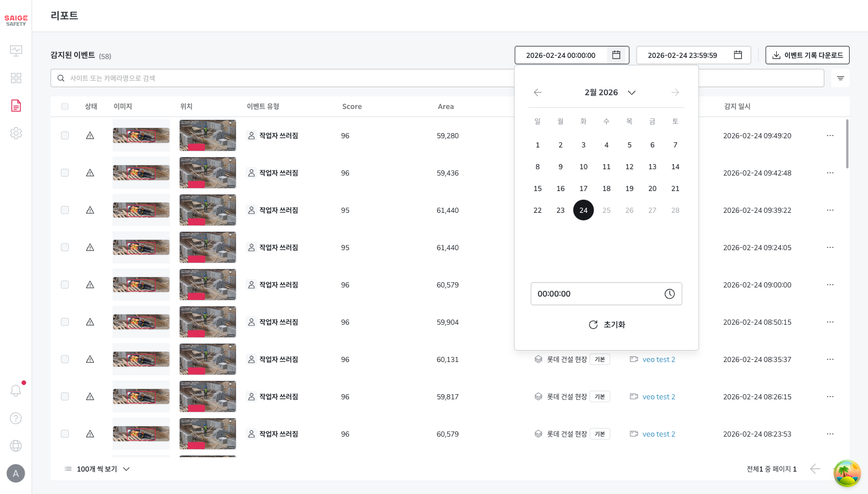Open the grid view sidebar icon
868x494 pixels.
[x=16, y=78]
